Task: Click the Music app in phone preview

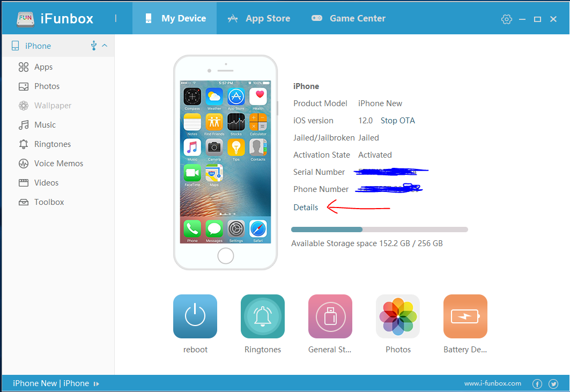Action: point(193,147)
